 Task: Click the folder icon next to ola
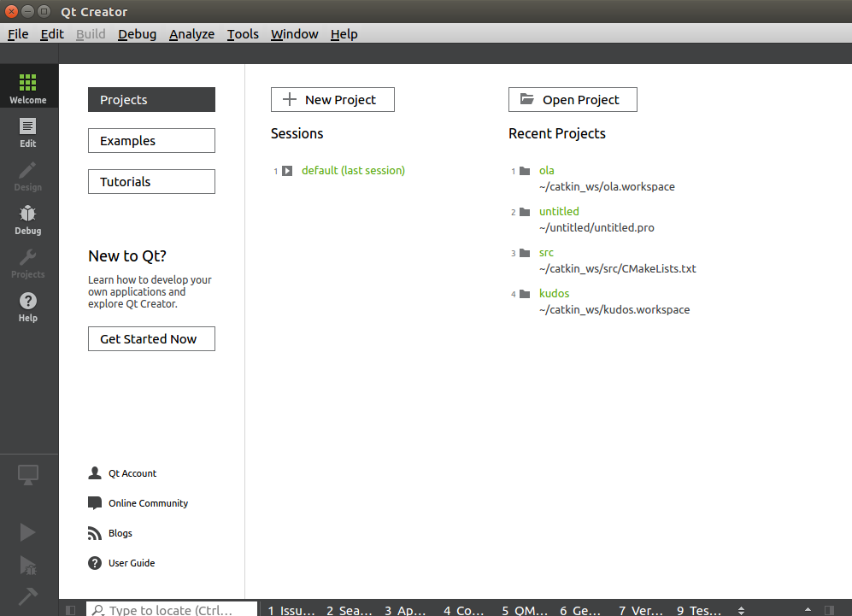(x=525, y=171)
